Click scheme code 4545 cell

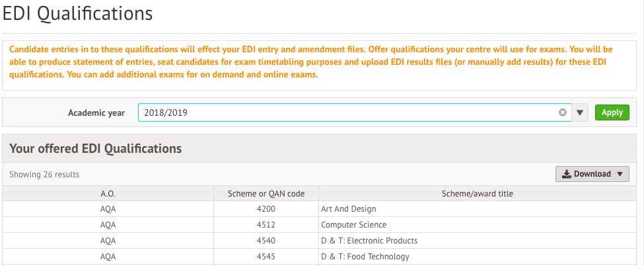pos(266,257)
